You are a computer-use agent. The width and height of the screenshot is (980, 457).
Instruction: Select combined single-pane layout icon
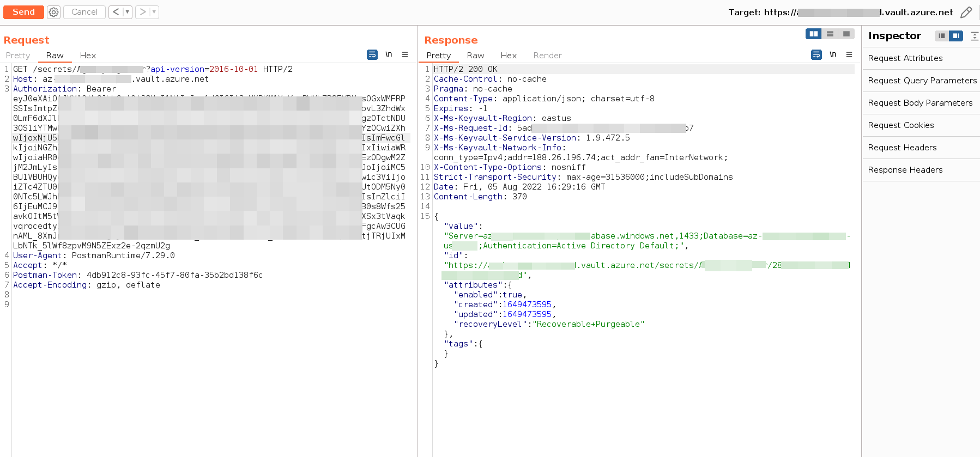(846, 34)
